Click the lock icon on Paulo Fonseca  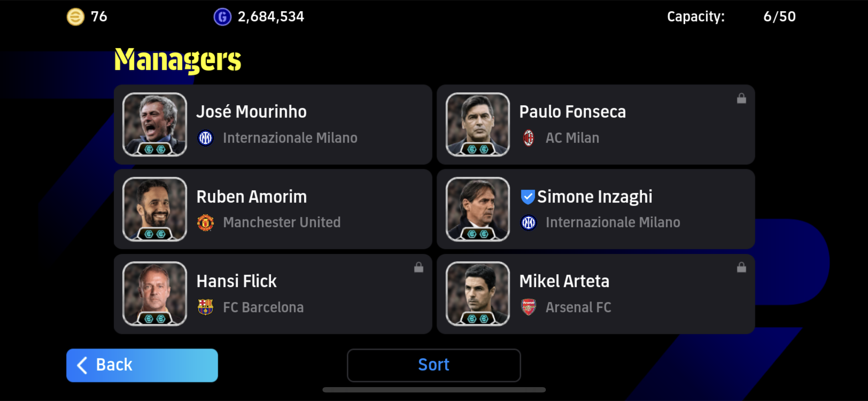[x=742, y=99]
